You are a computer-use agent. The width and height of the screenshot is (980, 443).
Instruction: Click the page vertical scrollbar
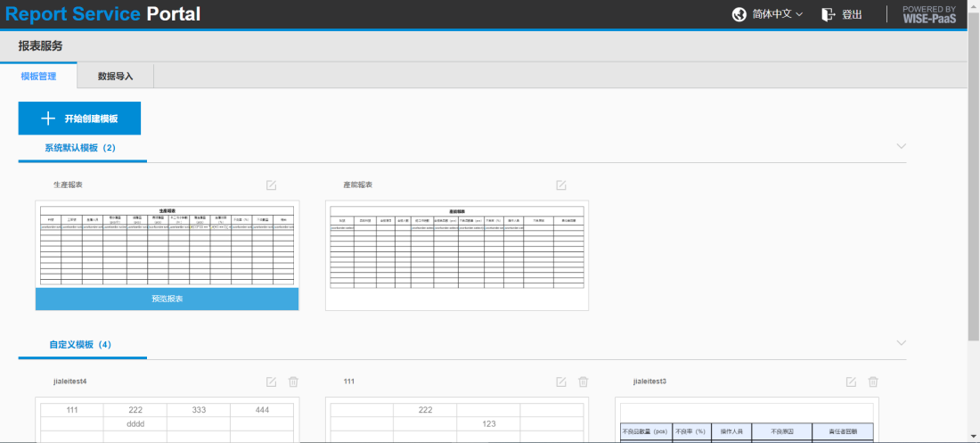(x=973, y=178)
